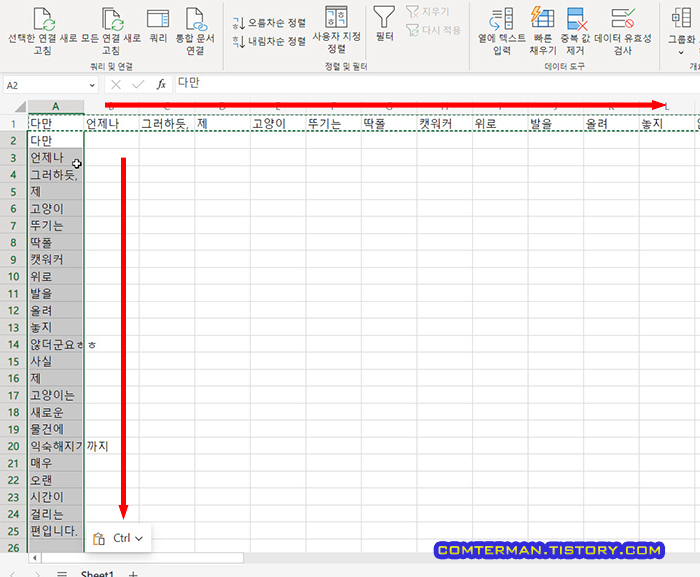
Task: Click 빠른 채우기 flash fill icon
Action: pyautogui.click(x=542, y=19)
